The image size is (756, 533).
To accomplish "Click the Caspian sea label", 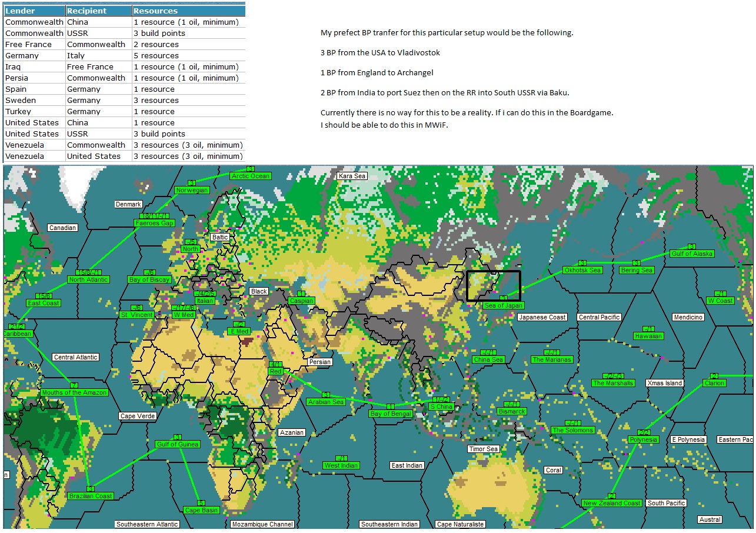I will pyautogui.click(x=301, y=301).
